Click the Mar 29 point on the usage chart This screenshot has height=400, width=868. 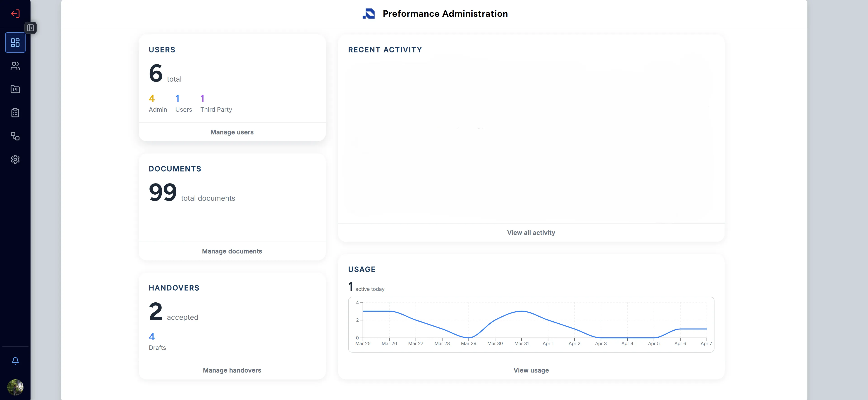click(468, 338)
